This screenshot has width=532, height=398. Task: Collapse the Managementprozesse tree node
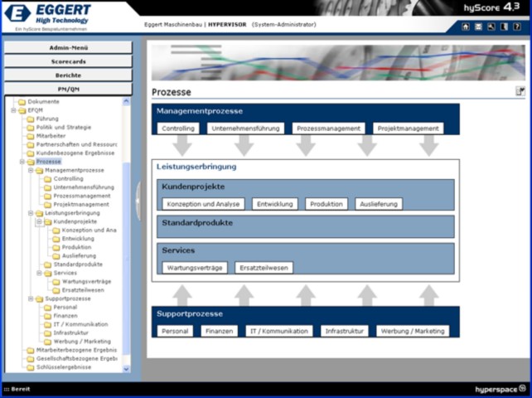click(x=30, y=170)
